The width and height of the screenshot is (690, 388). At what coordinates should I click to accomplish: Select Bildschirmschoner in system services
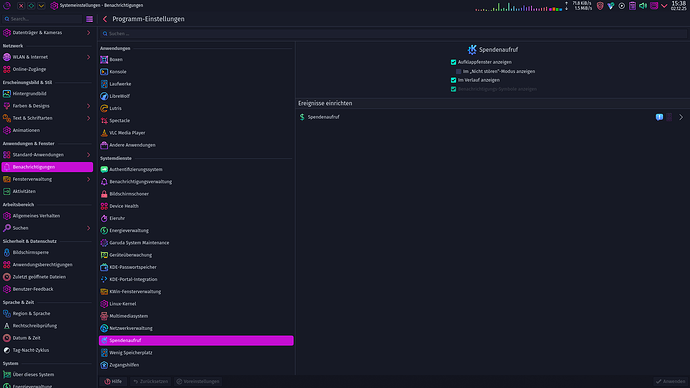[196, 194]
